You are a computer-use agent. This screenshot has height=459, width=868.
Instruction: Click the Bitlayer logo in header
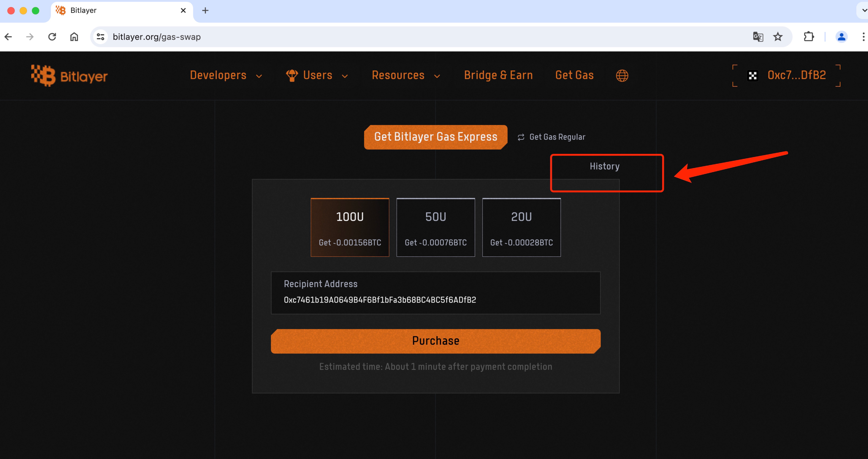pyautogui.click(x=69, y=76)
